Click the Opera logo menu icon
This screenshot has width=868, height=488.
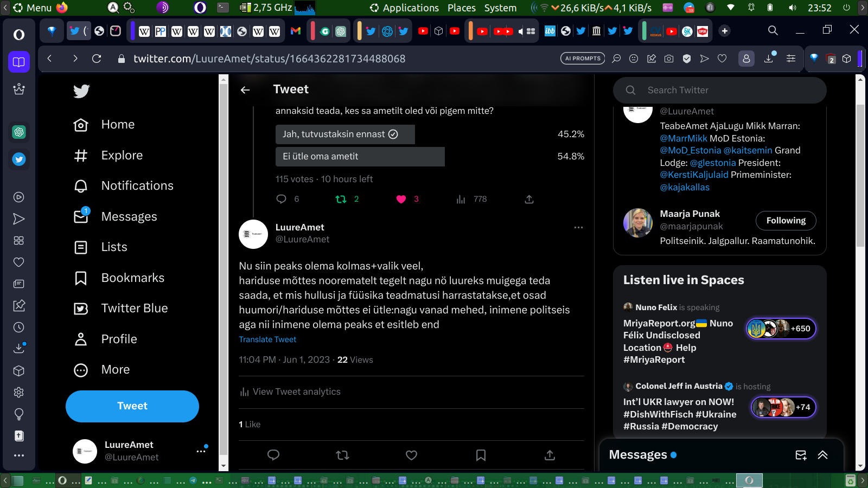click(x=19, y=35)
